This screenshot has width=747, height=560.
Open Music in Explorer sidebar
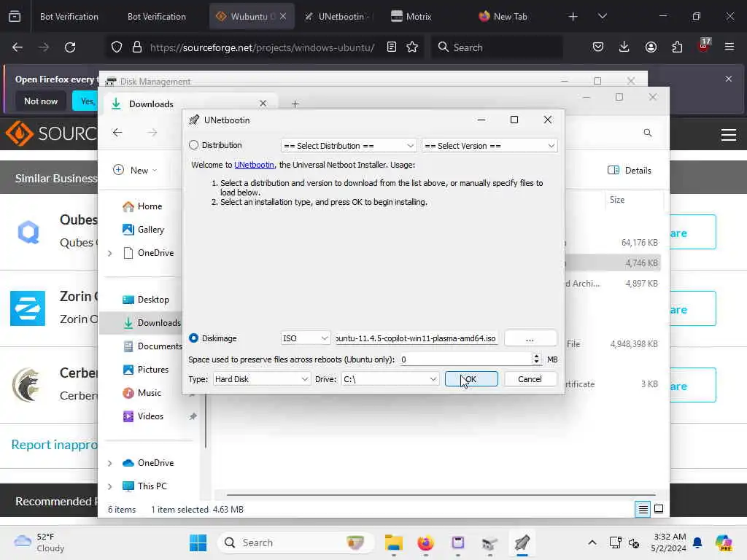142,393
